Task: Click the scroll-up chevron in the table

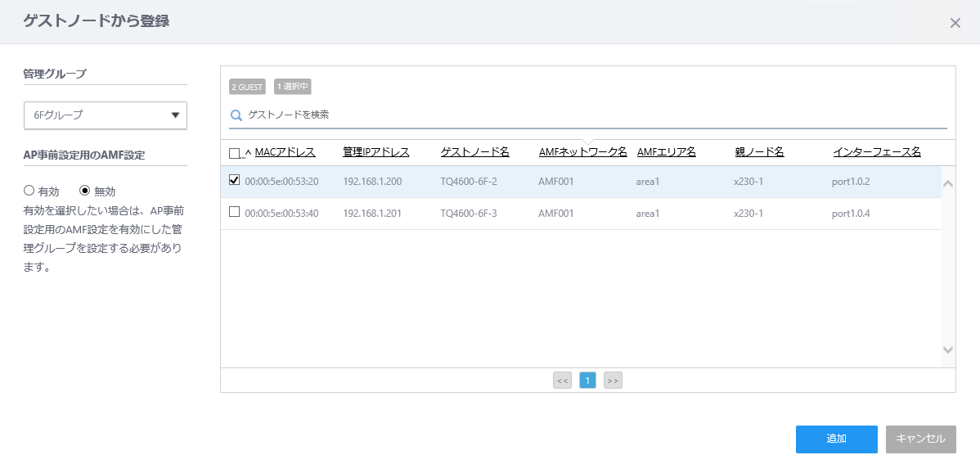Action: pyautogui.click(x=947, y=183)
